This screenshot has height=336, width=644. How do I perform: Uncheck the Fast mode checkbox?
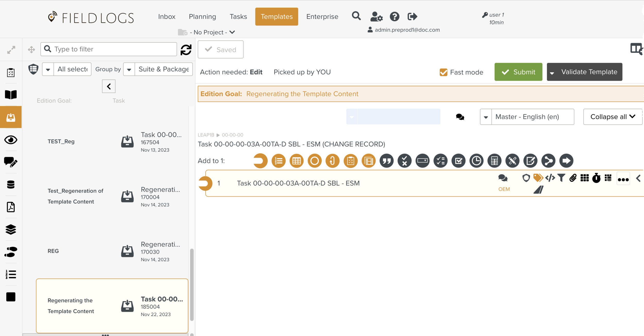click(x=443, y=72)
